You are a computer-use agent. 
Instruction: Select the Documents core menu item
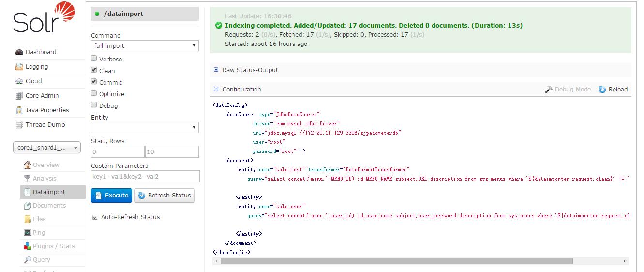tap(49, 206)
